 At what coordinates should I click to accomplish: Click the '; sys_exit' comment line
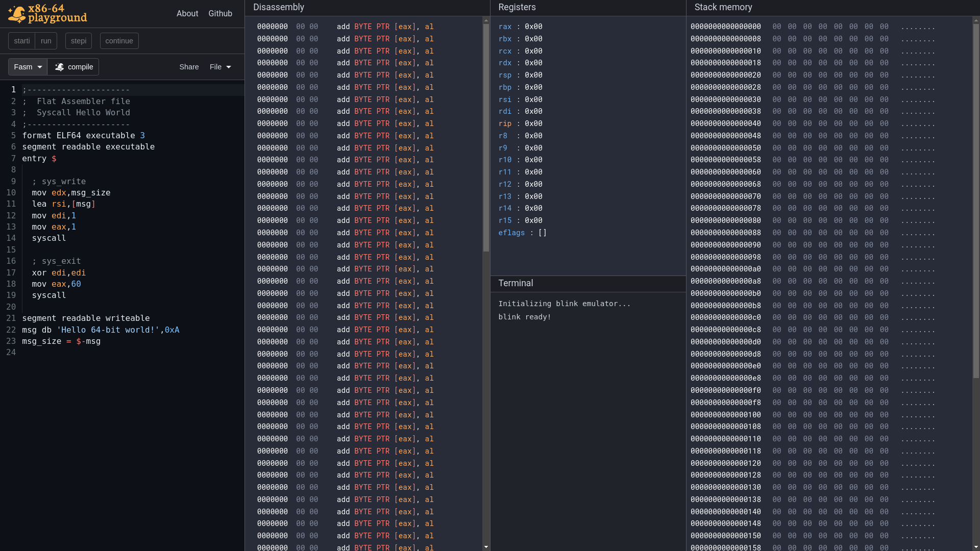(x=56, y=261)
